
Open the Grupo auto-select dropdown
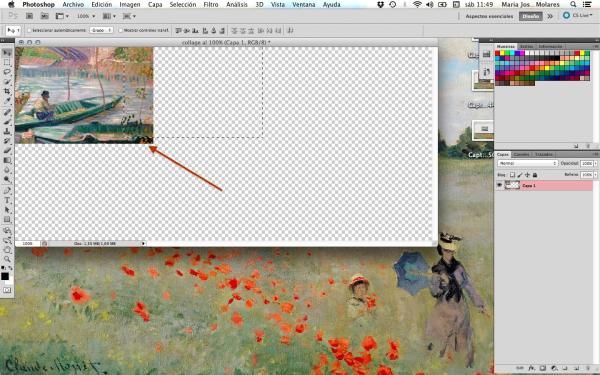(101, 30)
